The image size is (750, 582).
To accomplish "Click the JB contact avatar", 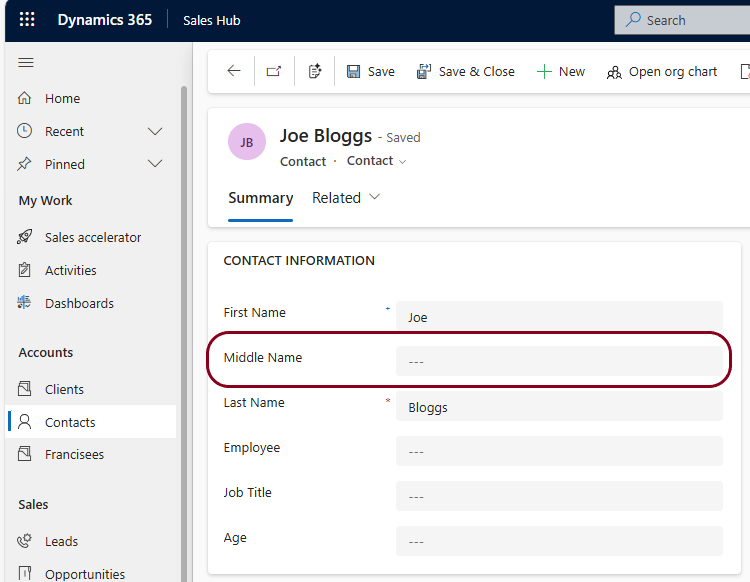I will pyautogui.click(x=247, y=142).
